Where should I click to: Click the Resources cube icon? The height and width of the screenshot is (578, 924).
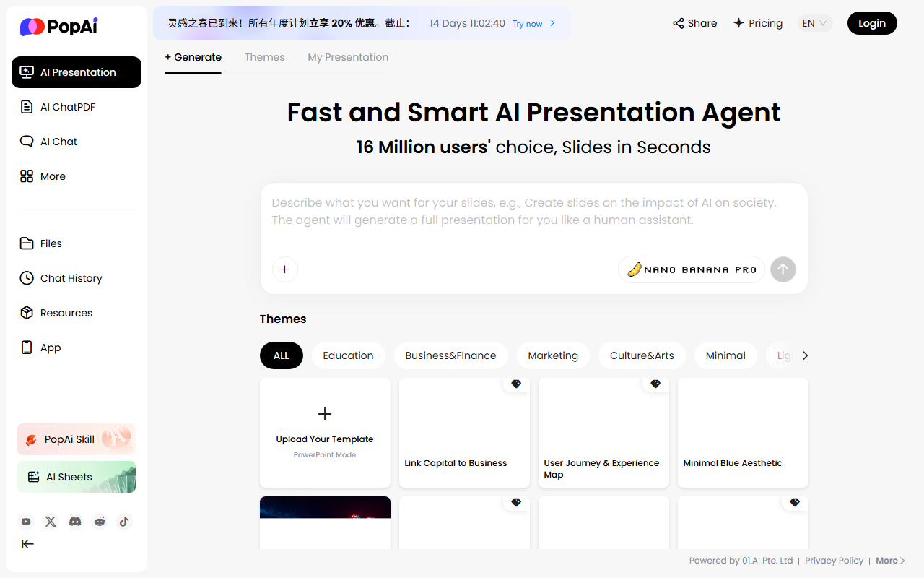(27, 313)
